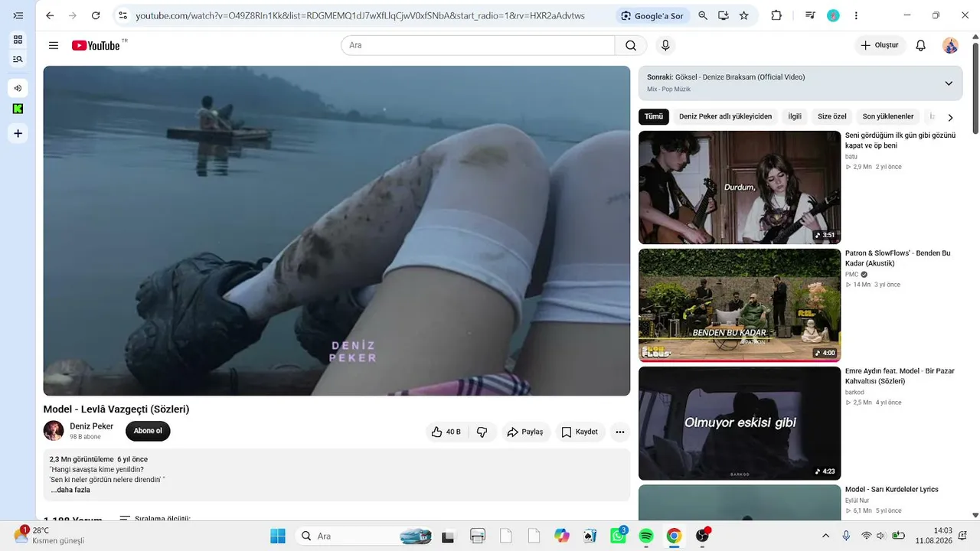Select the Size özel filter chip

(832, 116)
